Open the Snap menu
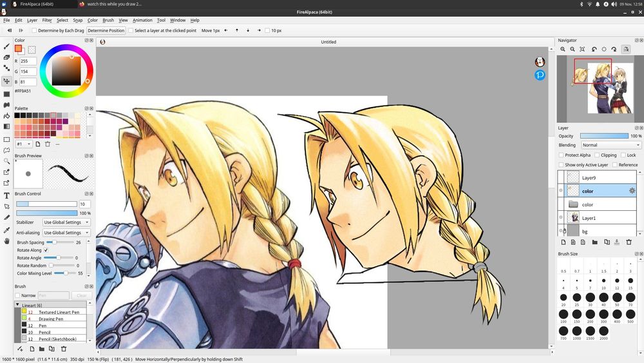The height and width of the screenshot is (363, 644). click(x=78, y=20)
